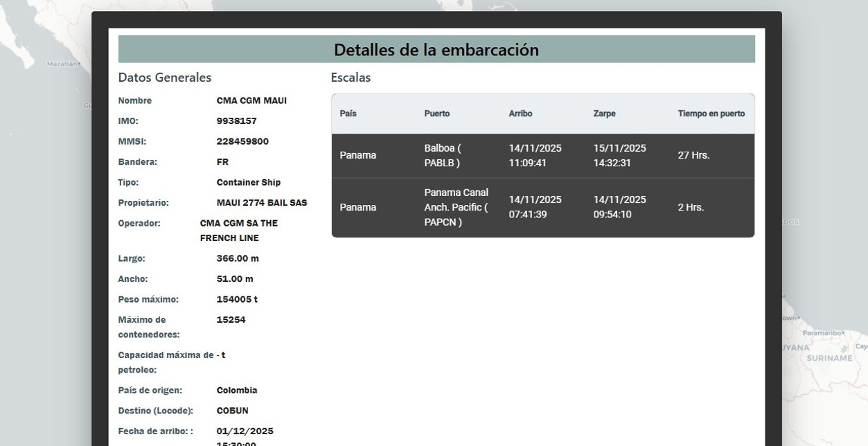Click the Detalles de la embarcación title bar
The height and width of the screenshot is (446, 868).
pos(436,50)
